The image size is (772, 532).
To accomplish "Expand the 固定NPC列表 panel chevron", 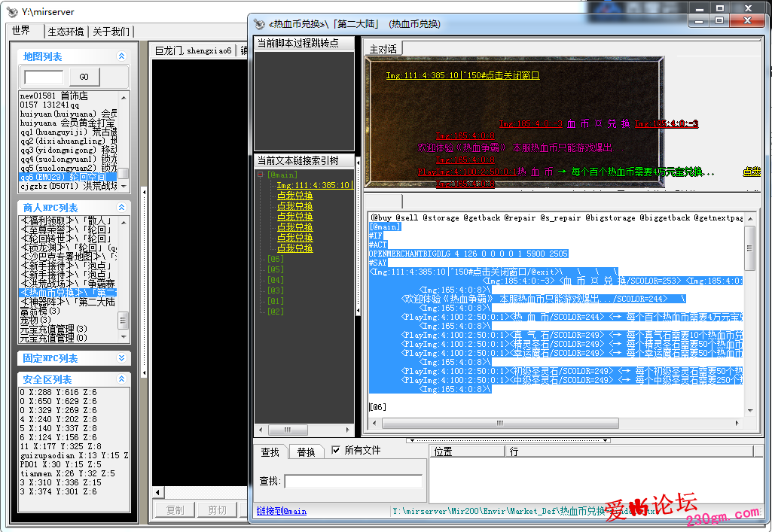I will tap(121, 357).
